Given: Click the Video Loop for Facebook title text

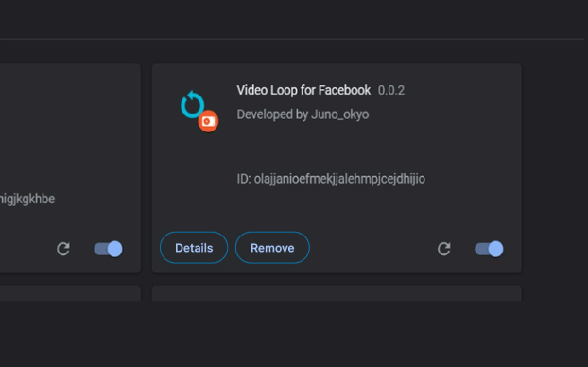Looking at the screenshot, I should (303, 90).
